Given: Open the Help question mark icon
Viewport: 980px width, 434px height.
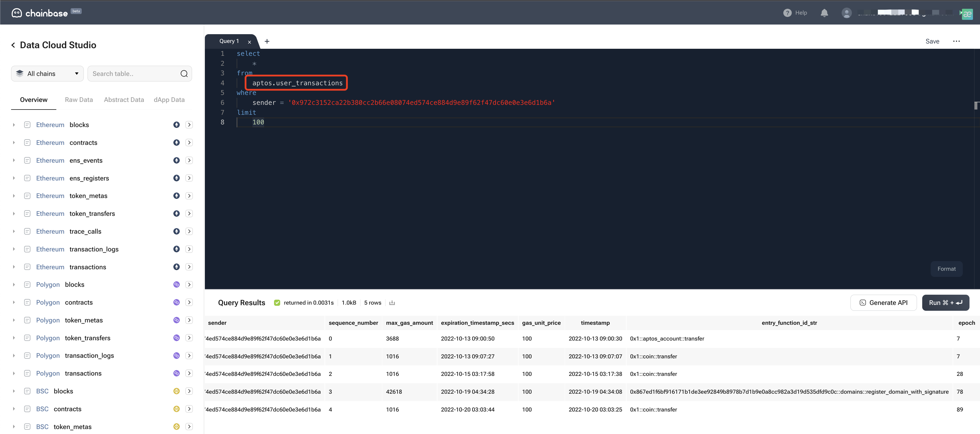Looking at the screenshot, I should click(x=787, y=13).
